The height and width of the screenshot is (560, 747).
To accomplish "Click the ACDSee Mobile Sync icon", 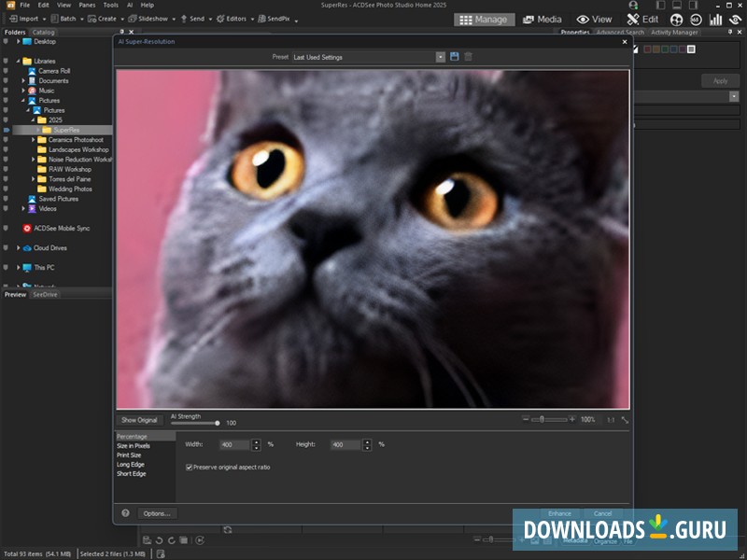I will [x=27, y=229].
